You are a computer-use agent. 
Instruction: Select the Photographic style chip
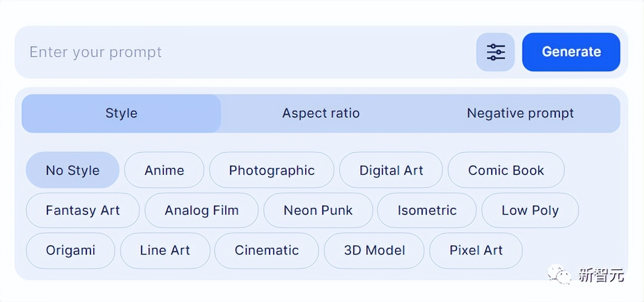tap(272, 170)
